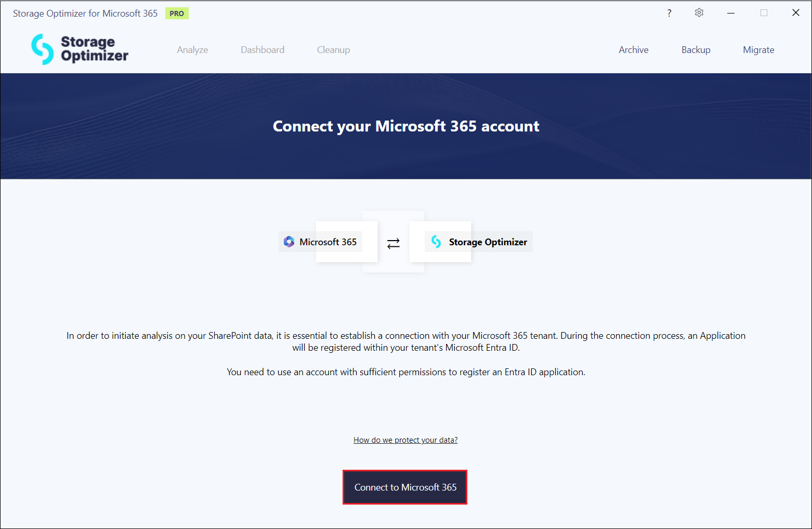This screenshot has width=812, height=529.
Task: Open the Dashboard tab
Action: (263, 50)
